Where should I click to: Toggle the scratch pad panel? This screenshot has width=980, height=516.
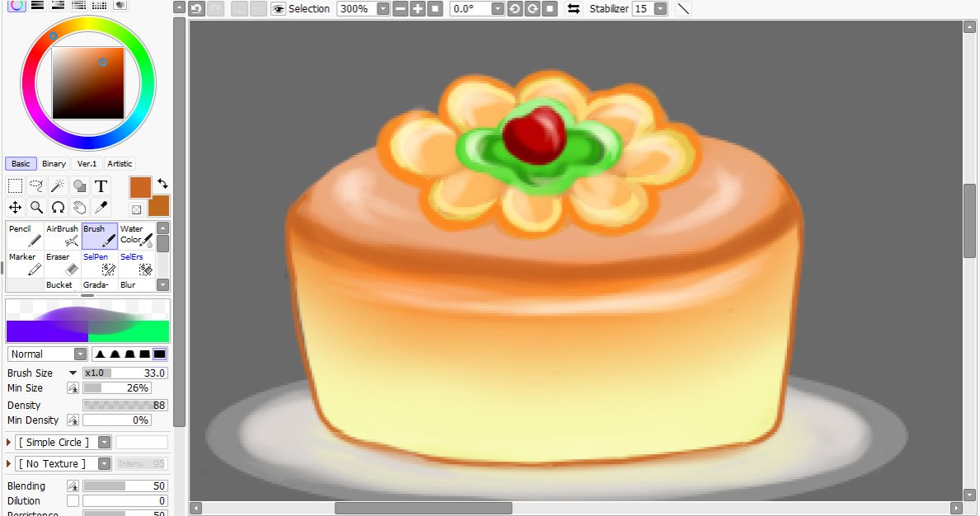[120, 6]
